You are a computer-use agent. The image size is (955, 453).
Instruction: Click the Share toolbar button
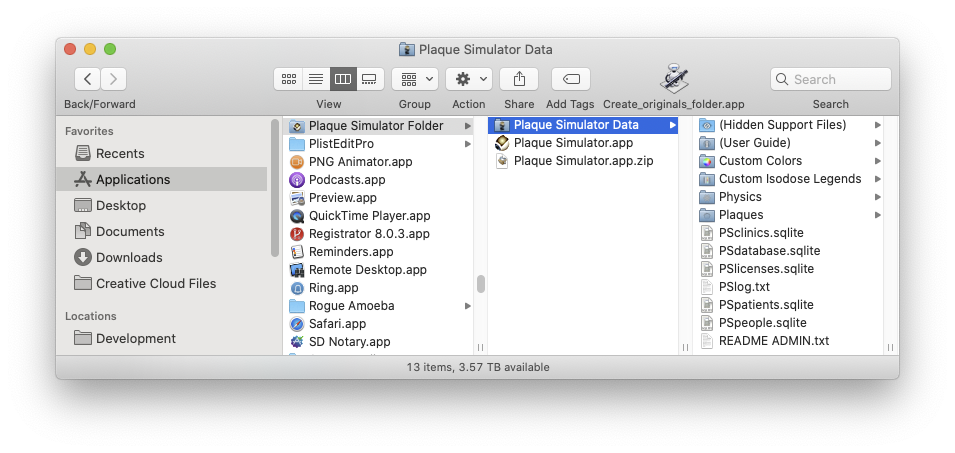click(519, 79)
